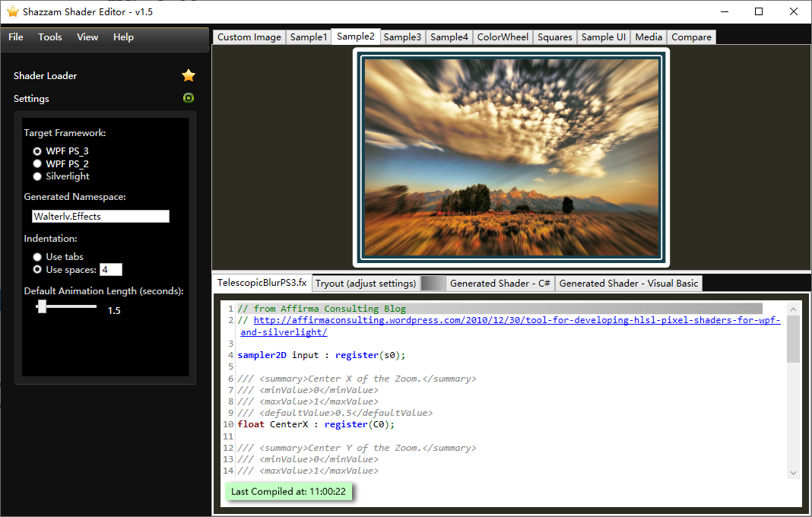Open the Generated Shader - Visual Basic tab
The image size is (812, 517).
[x=629, y=284]
